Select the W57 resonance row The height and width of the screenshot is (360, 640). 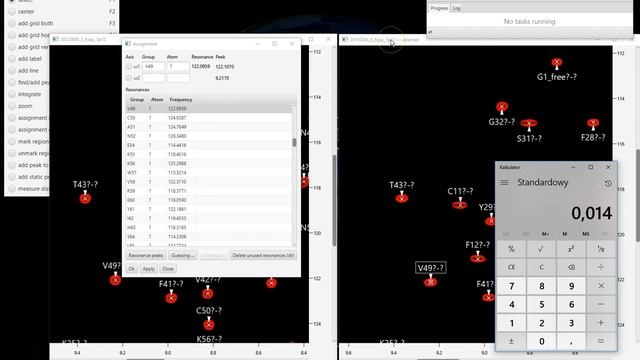click(x=209, y=173)
